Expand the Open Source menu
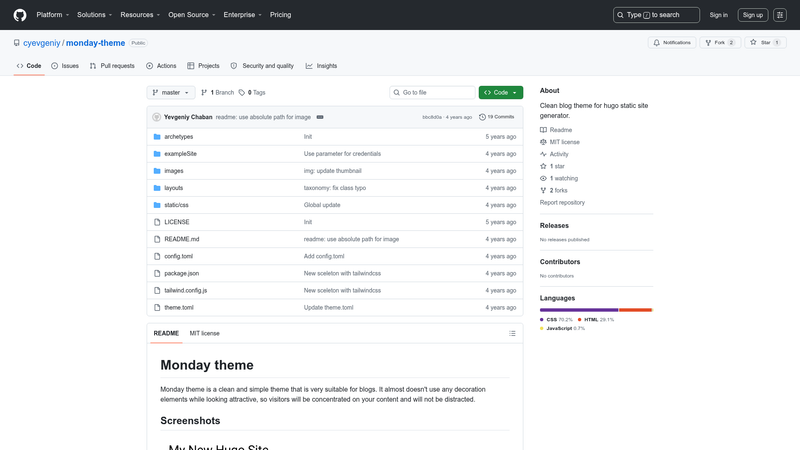 [x=192, y=15]
